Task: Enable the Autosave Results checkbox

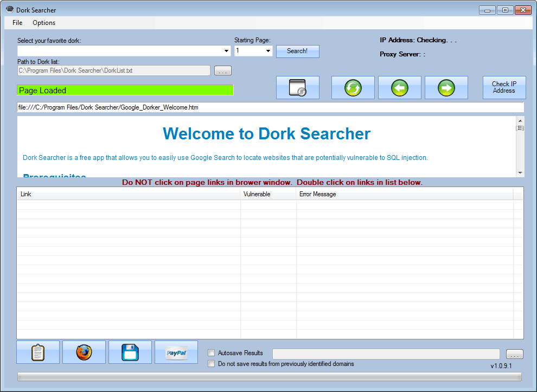Action: [212, 353]
